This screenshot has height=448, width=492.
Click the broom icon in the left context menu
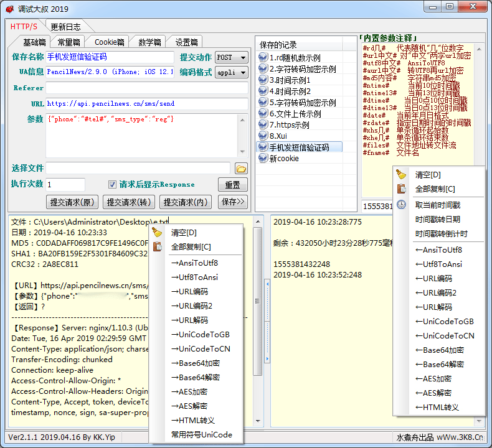tap(157, 232)
